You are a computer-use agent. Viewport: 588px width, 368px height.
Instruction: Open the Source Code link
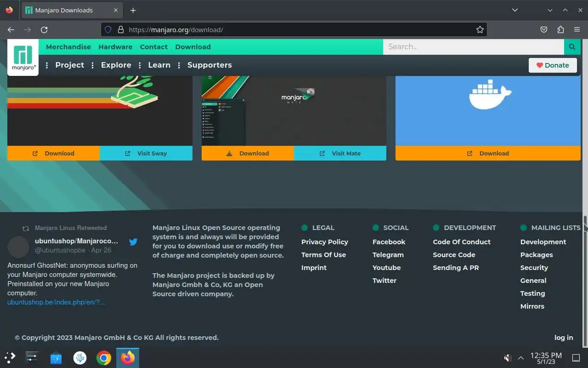[x=454, y=254]
